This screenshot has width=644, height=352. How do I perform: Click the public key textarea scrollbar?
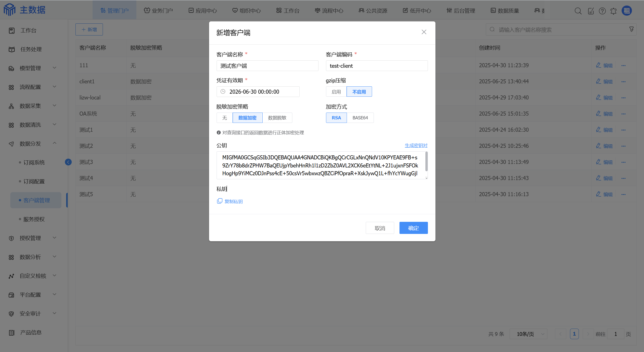pyautogui.click(x=426, y=162)
